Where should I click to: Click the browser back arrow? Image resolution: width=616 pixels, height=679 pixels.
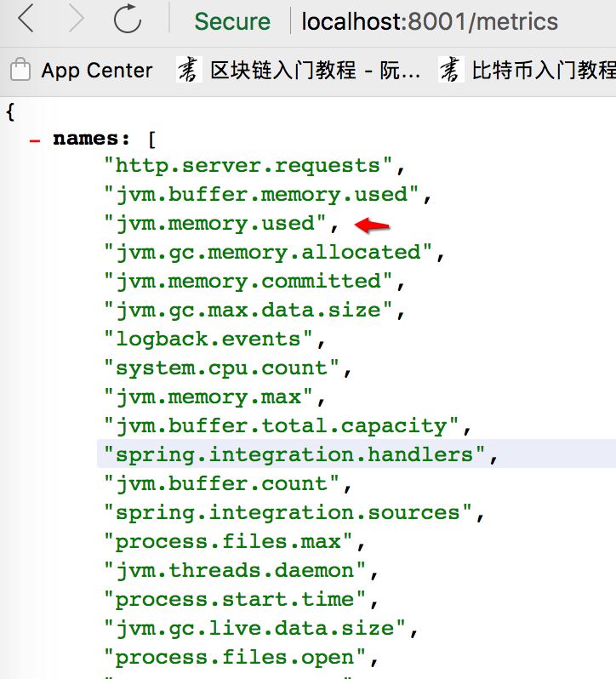(26, 20)
